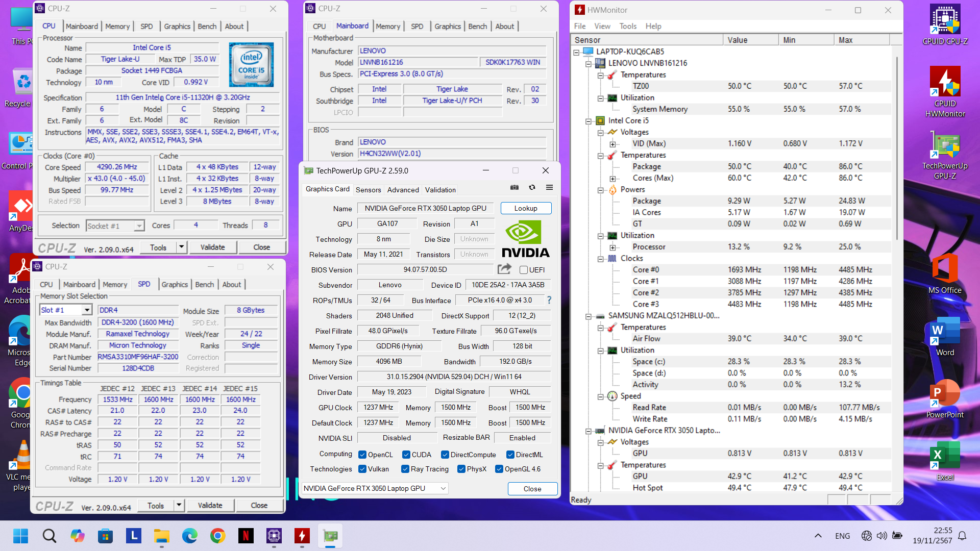Toggle the DirectML checkbox
Screen dimensions: 980x551
[510, 455]
